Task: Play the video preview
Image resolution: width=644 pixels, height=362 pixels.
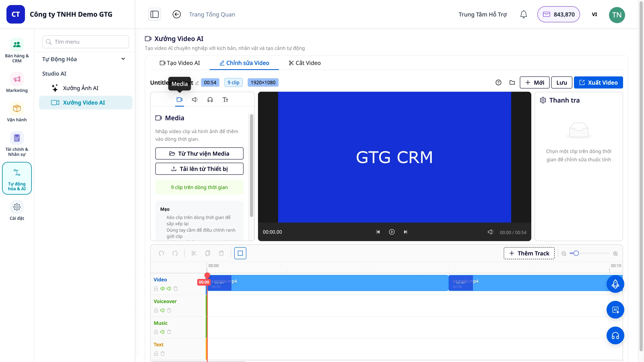Action: point(392,232)
